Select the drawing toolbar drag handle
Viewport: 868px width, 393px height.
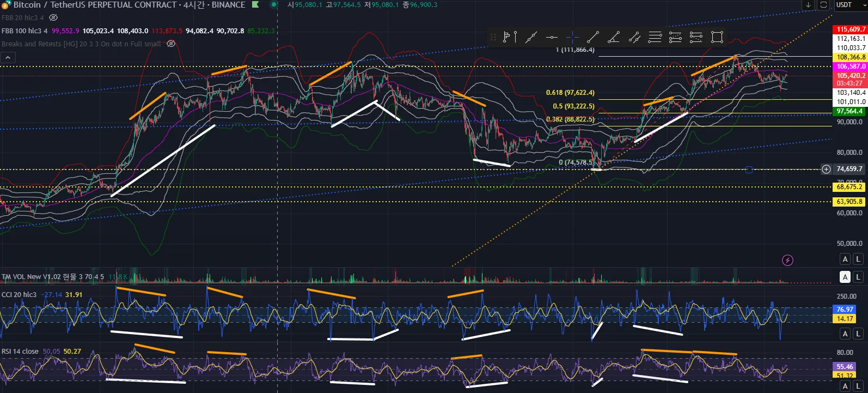coord(493,37)
